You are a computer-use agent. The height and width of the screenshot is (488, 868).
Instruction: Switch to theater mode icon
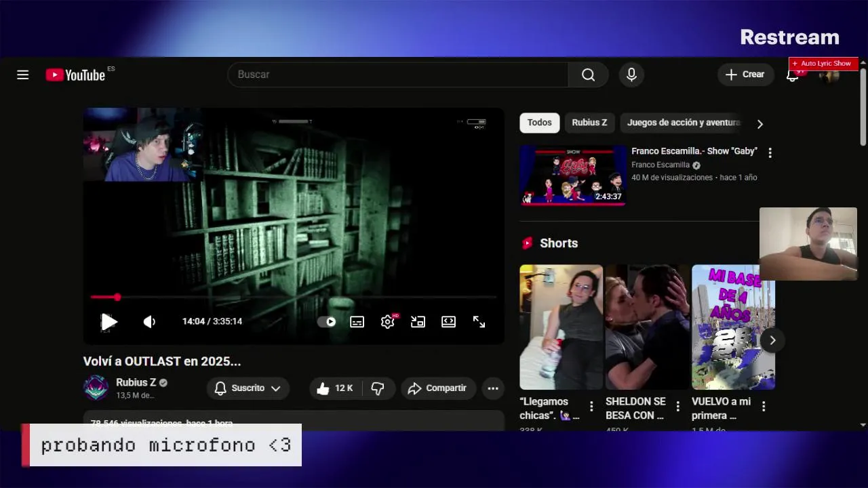coord(449,322)
